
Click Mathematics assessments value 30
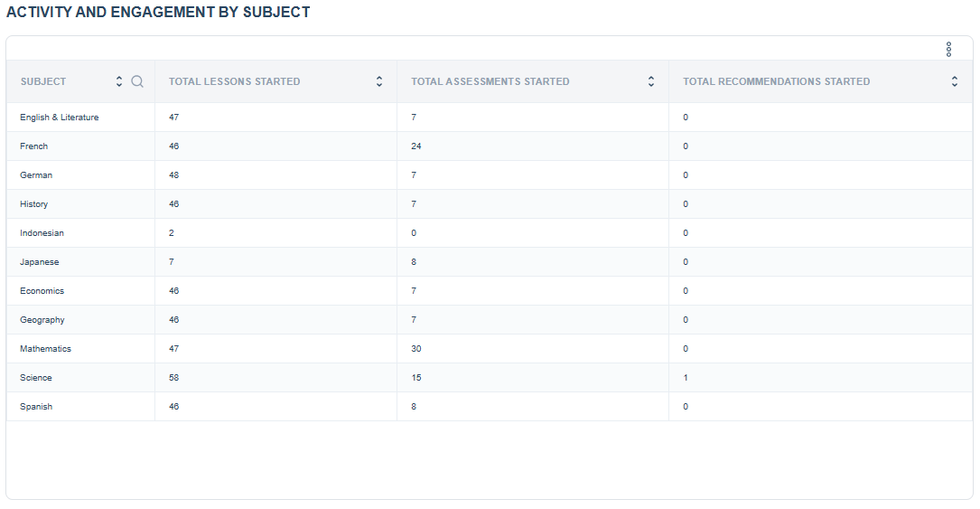click(x=416, y=348)
